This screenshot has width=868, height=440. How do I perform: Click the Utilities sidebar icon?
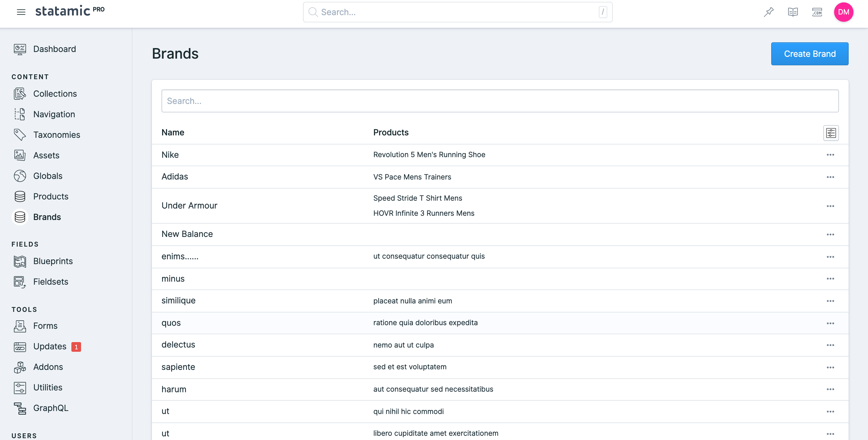[x=20, y=388]
